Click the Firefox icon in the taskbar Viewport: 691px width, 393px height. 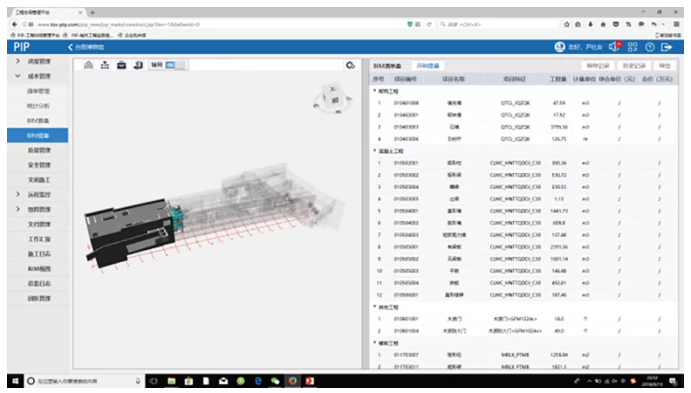(x=293, y=381)
